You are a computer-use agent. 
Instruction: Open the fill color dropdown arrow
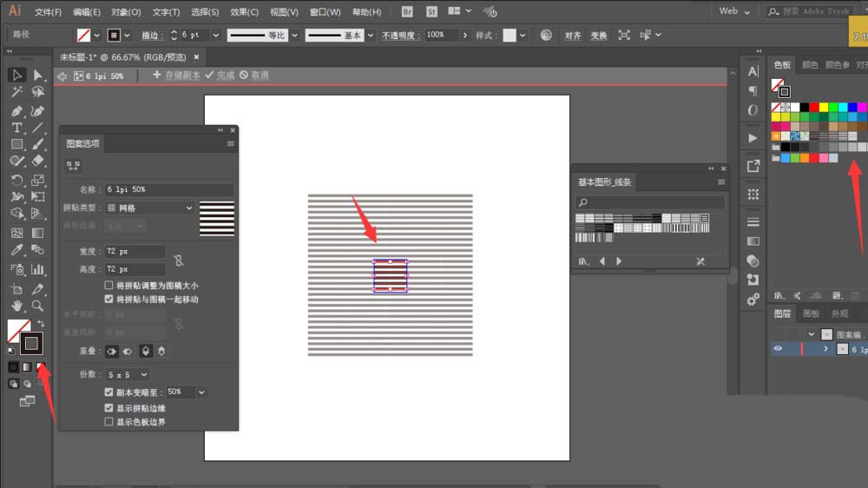[97, 35]
